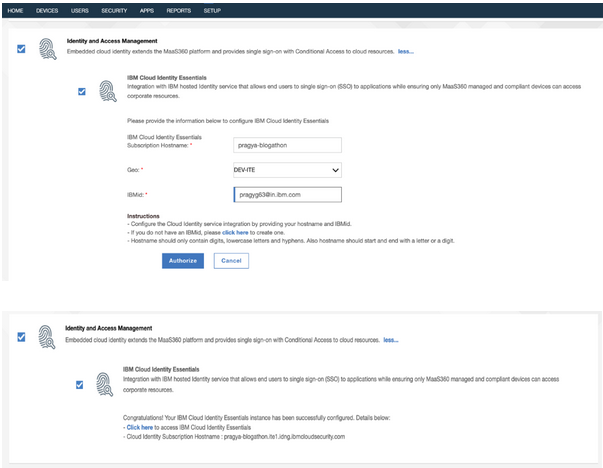
Task: Open the SETUP menu
Action: (212, 11)
